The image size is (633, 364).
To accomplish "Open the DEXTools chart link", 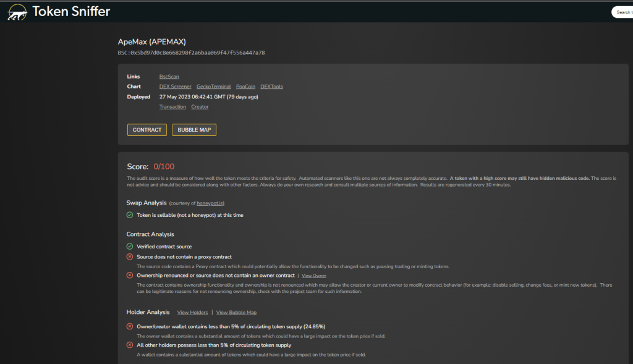I will 272,87.
